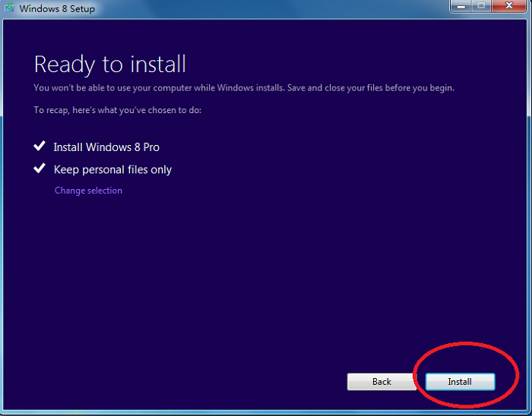Click the Install button
The height and width of the screenshot is (416, 532).
[x=460, y=382]
